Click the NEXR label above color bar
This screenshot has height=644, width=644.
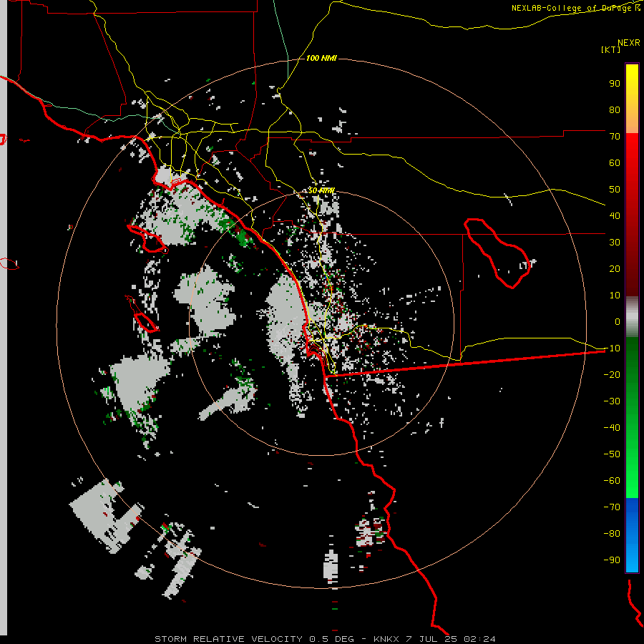coord(628,42)
